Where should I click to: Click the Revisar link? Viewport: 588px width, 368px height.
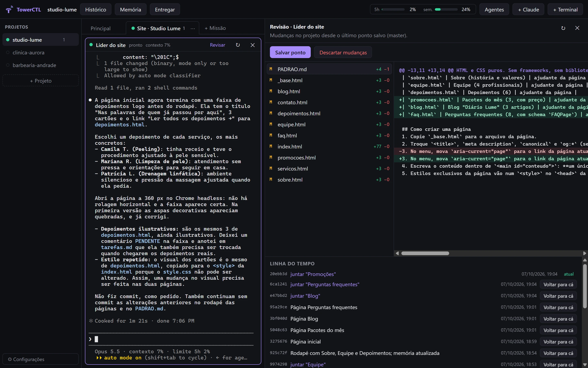click(217, 45)
